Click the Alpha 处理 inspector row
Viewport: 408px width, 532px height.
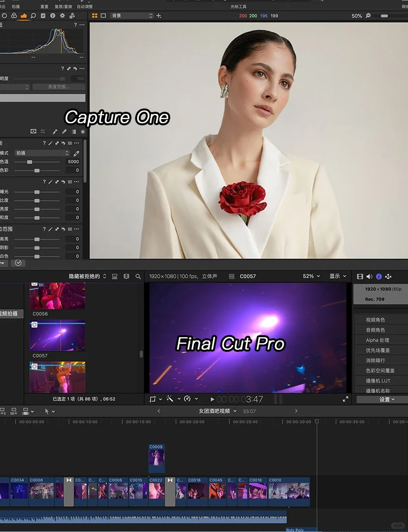coord(381,340)
